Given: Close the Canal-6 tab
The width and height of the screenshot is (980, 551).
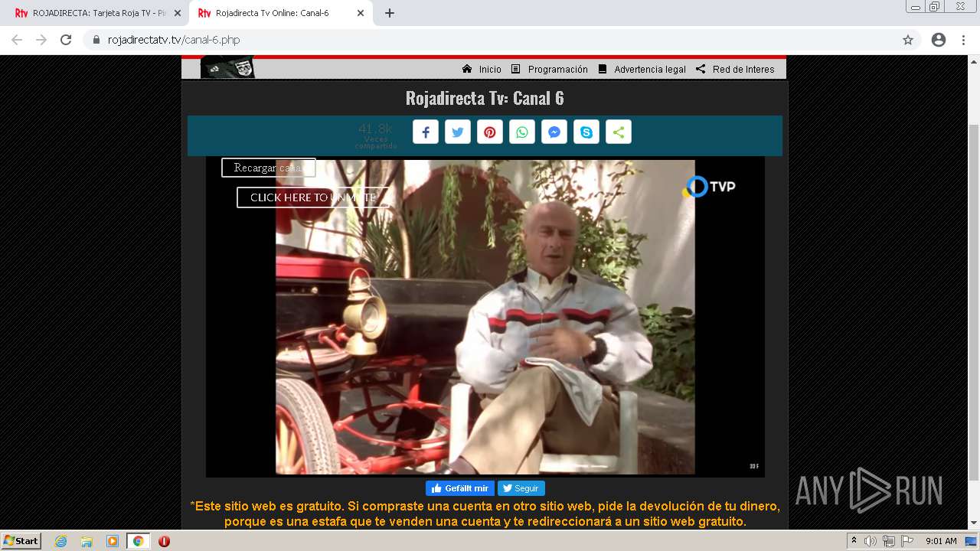Looking at the screenshot, I should coord(361,13).
